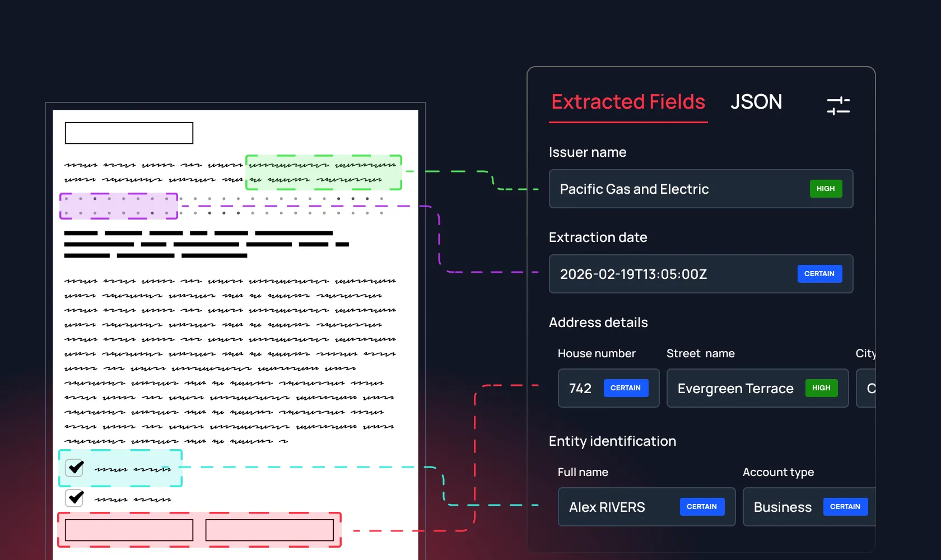This screenshot has height=560, width=941.
Task: Click the CERTAIN badge next to Alex RIVERS
Action: click(x=702, y=507)
